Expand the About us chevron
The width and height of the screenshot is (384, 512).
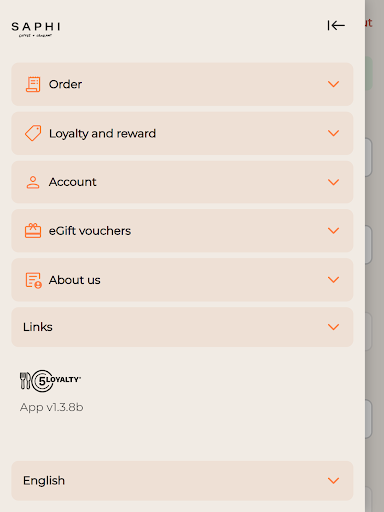coord(333,280)
